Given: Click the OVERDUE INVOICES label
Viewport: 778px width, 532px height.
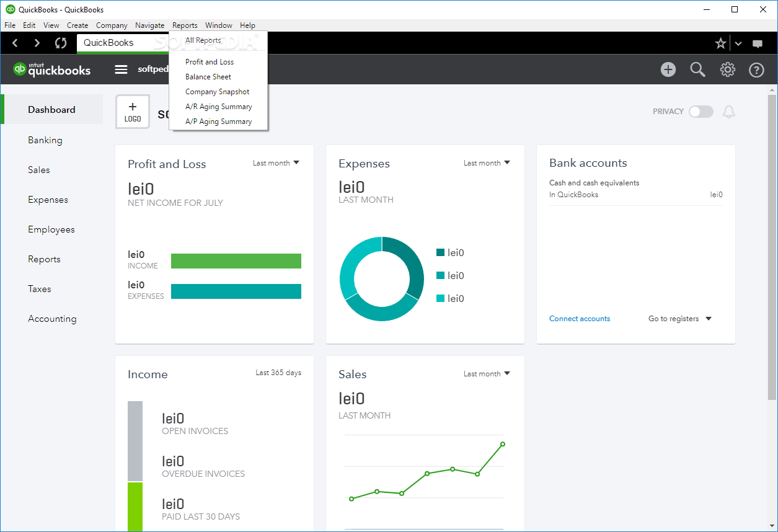Looking at the screenshot, I should tap(203, 474).
